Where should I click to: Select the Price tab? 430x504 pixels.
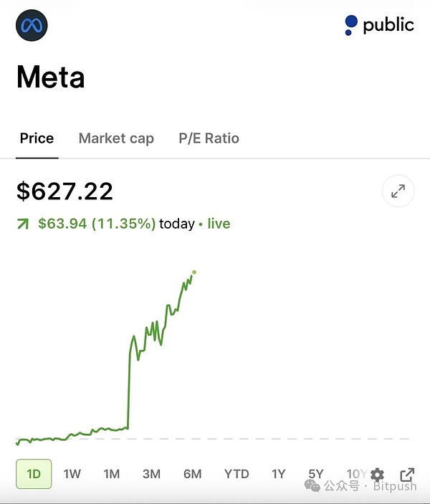coord(37,138)
